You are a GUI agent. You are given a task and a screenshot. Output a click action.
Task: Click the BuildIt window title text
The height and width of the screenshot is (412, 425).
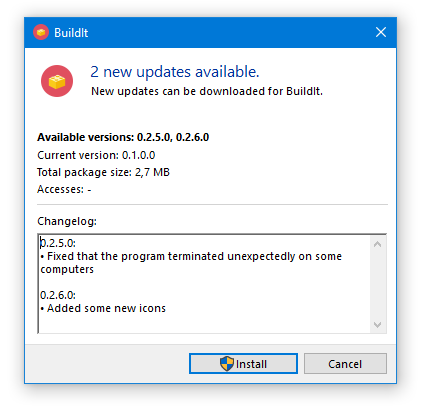coord(71,33)
